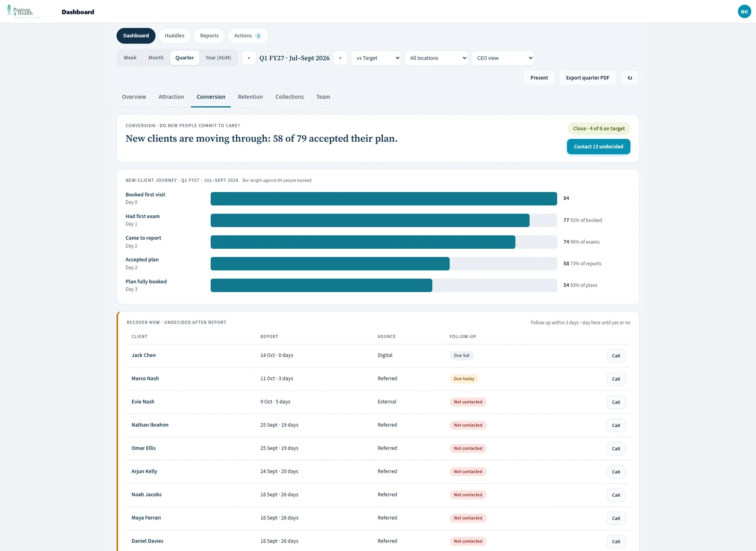
Task: Click the refresh icon button
Action: (629, 78)
